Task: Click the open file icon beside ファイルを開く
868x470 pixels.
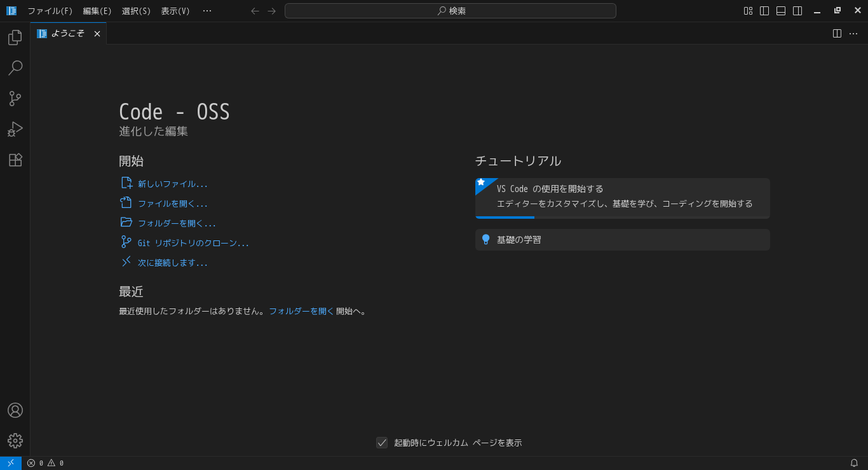Action: (x=126, y=203)
